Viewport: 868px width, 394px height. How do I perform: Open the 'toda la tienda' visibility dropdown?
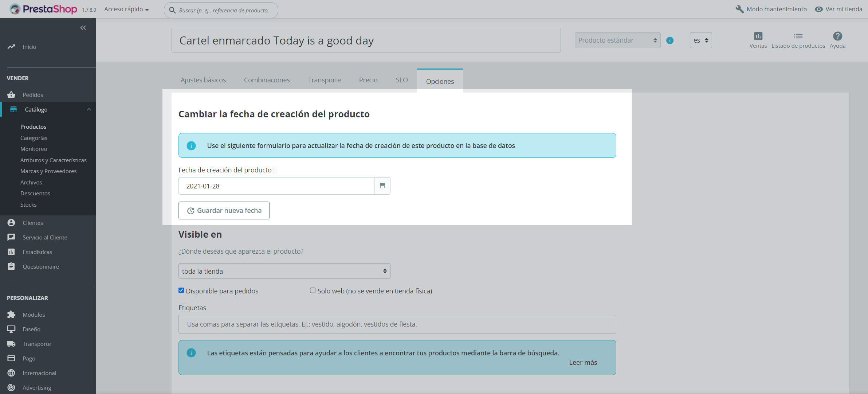click(284, 271)
